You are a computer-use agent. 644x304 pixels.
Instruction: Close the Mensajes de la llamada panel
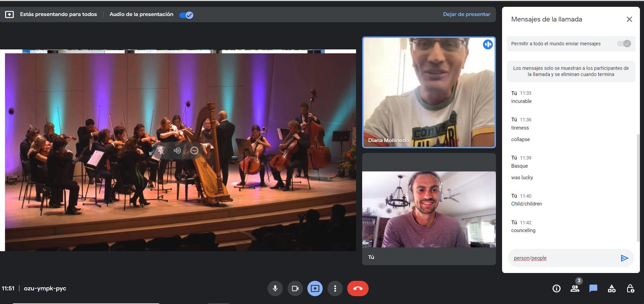coord(629,19)
